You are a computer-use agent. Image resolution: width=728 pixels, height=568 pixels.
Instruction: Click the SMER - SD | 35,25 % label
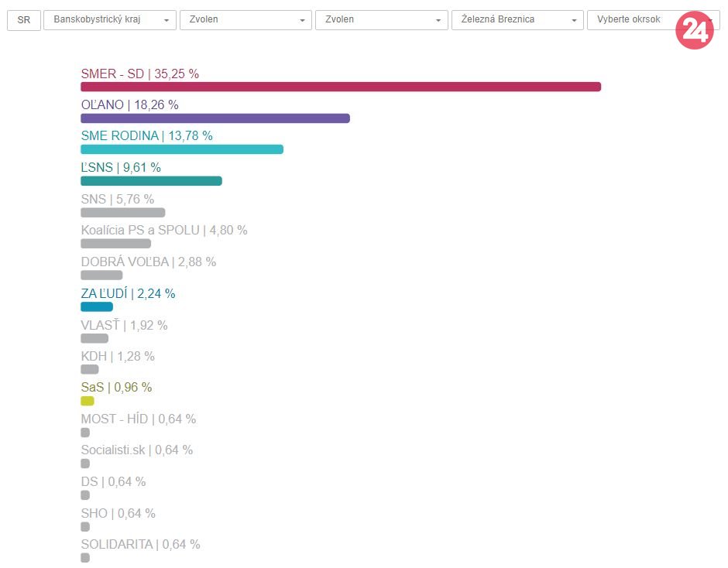(140, 74)
